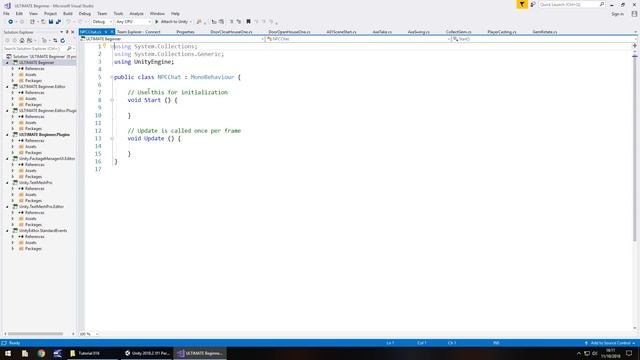This screenshot has width=640, height=360.
Task: Switch to DoorCloseHouseOne.cs tab
Action: pyautogui.click(x=231, y=31)
